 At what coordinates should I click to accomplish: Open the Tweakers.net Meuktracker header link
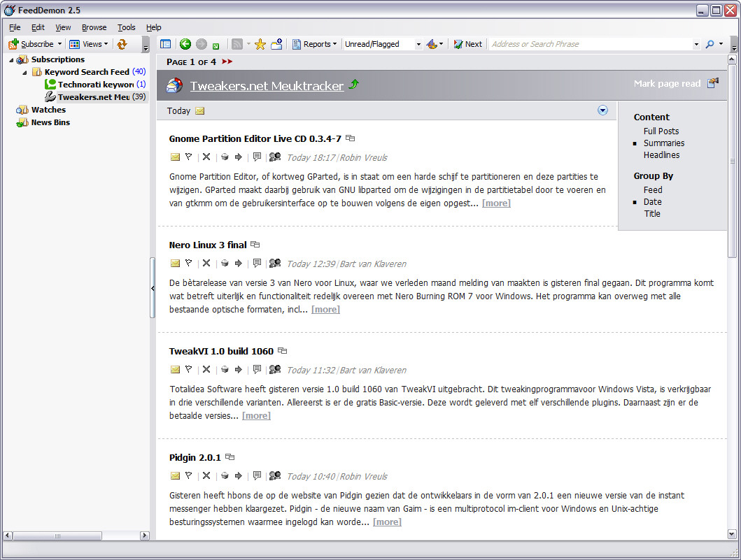[x=267, y=85]
